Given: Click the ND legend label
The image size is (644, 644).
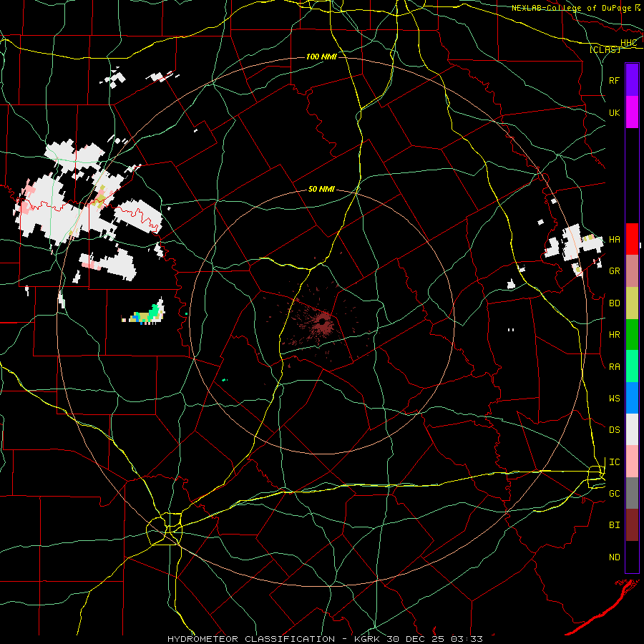Looking at the screenshot, I should tap(614, 557).
